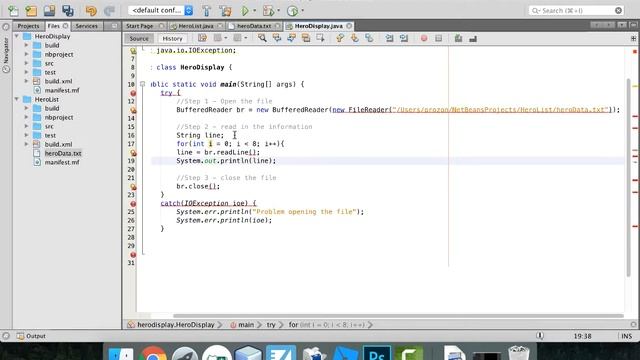Click the Search field
The height and width of the screenshot is (360, 640).
576,11
